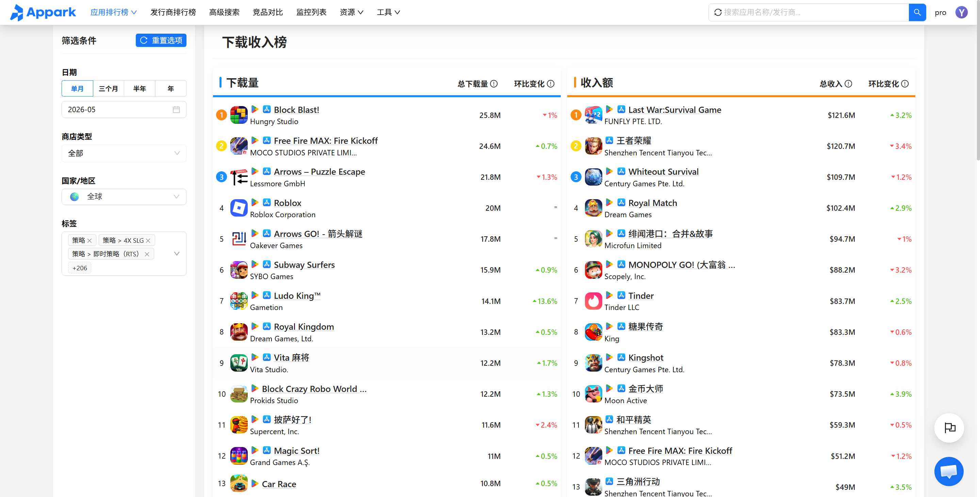Viewport: 980px width, 497px height.
Task: Click Tinder app icon
Action: click(593, 301)
